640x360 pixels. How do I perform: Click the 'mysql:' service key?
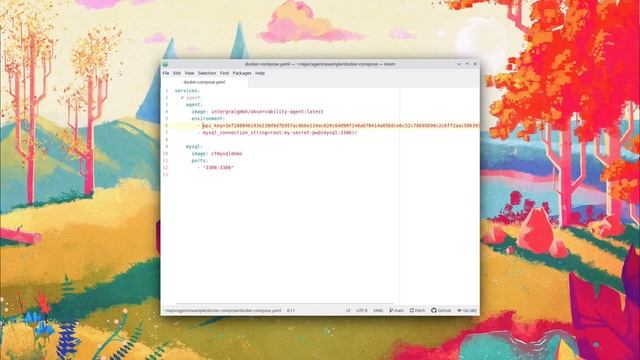point(194,147)
